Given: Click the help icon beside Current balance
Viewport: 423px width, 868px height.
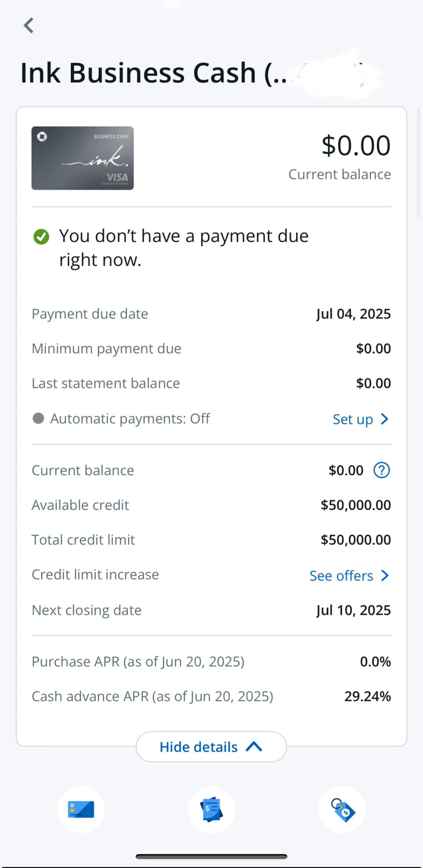Looking at the screenshot, I should tap(381, 470).
